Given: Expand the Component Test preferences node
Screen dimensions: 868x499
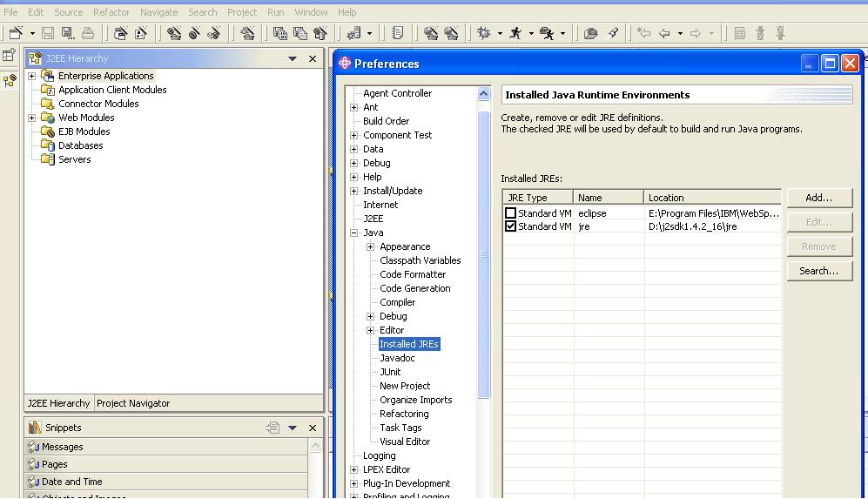Looking at the screenshot, I should [354, 135].
